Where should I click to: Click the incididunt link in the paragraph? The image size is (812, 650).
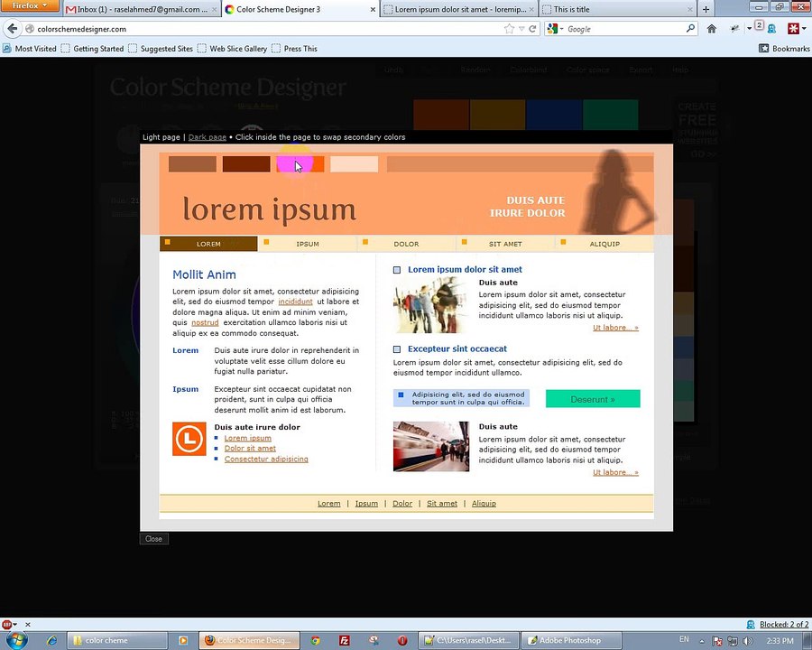295,302
